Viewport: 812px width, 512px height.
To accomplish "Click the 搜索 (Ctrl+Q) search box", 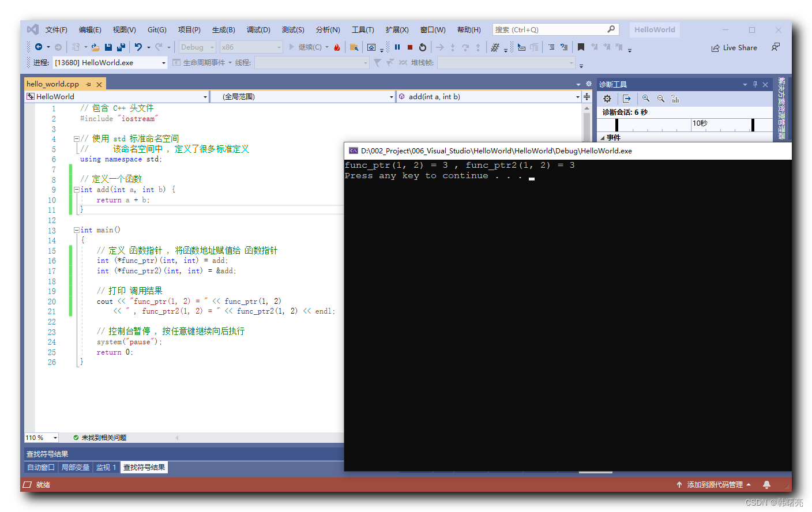I will 556,29.
